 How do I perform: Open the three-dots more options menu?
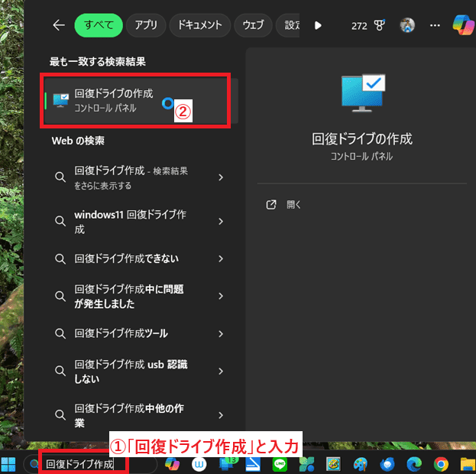[x=435, y=25]
